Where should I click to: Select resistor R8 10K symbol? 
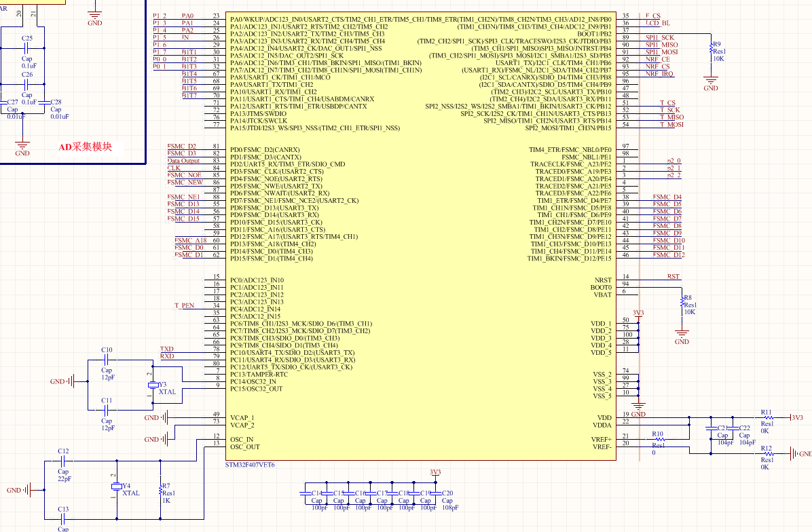682,301
